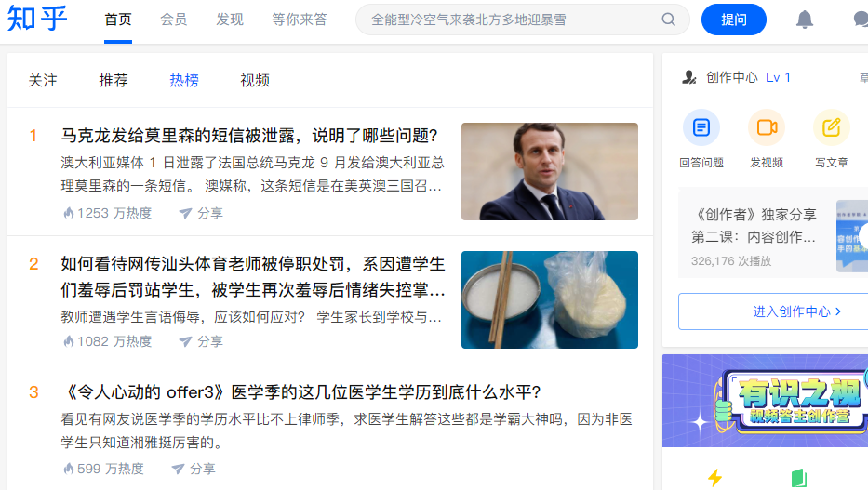The image size is (868, 490).
Task: Click the blue 提问 button
Action: (733, 20)
